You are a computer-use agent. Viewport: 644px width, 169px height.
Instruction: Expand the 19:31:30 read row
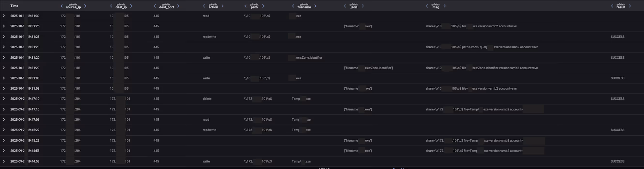[x=4, y=16]
